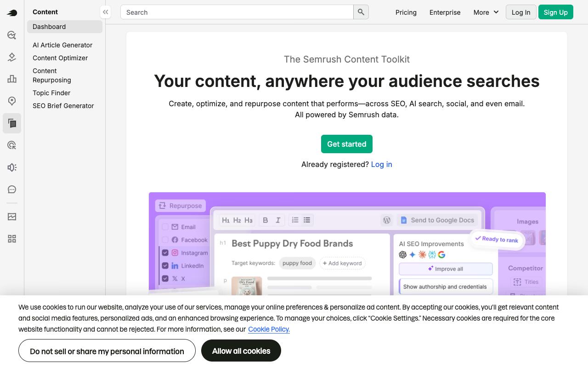Open the Dashboard sidebar item
The image size is (588, 368).
pos(65,27)
